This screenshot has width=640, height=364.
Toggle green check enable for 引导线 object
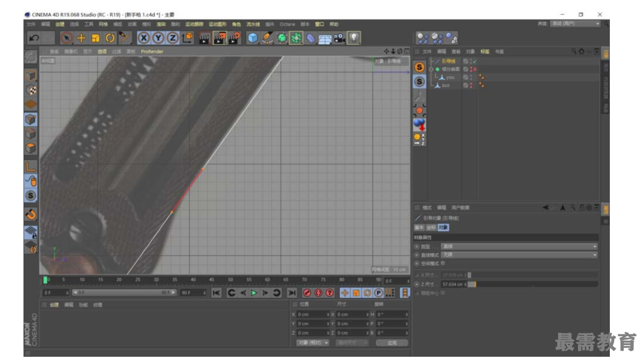[475, 61]
